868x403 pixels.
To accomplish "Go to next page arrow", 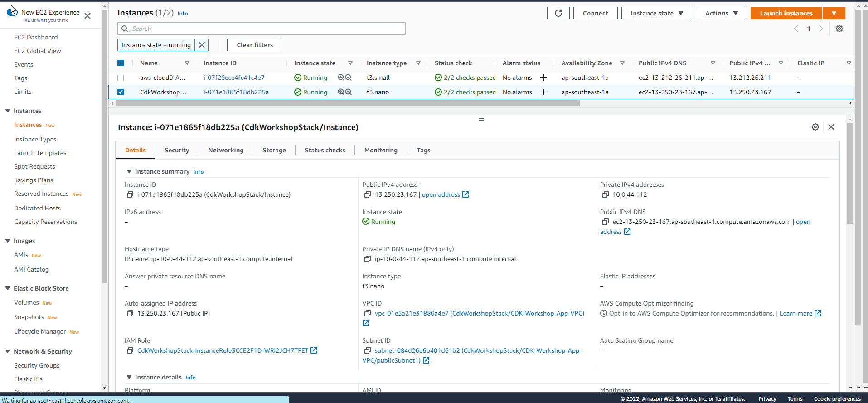I will tap(821, 29).
